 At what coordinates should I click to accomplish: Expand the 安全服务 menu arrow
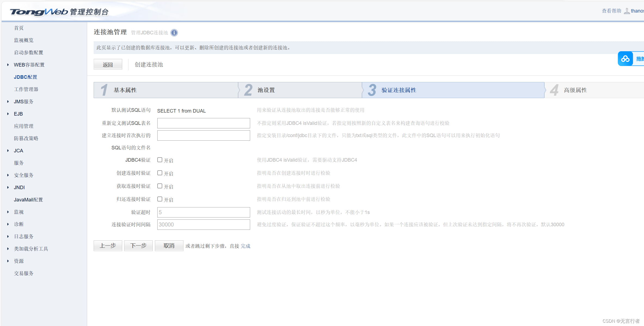click(x=8, y=175)
